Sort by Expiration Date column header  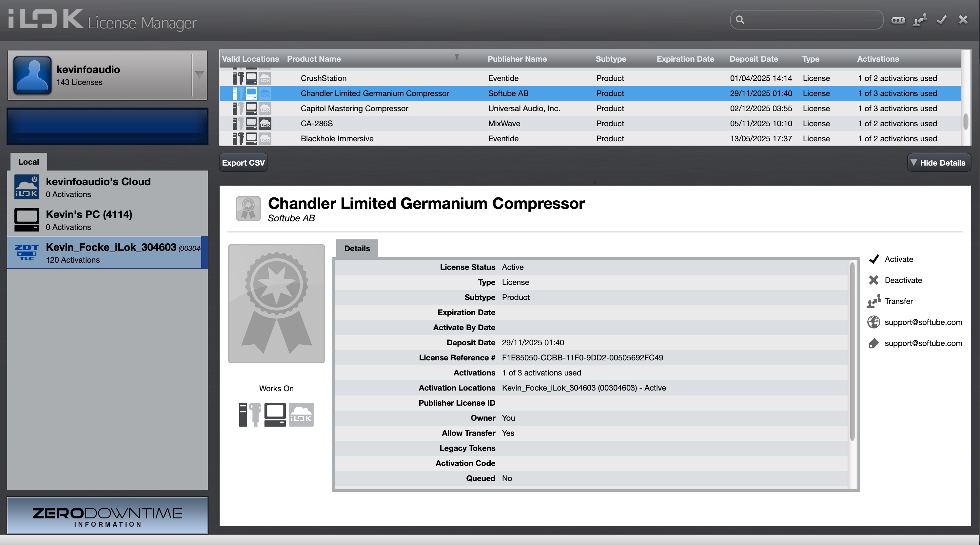click(x=685, y=59)
